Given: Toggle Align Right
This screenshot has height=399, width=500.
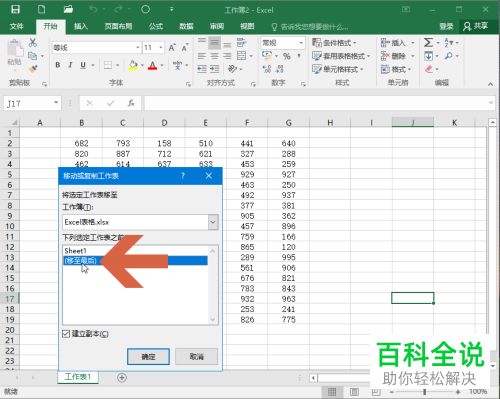Looking at the screenshot, I should pyautogui.click(x=227, y=56).
